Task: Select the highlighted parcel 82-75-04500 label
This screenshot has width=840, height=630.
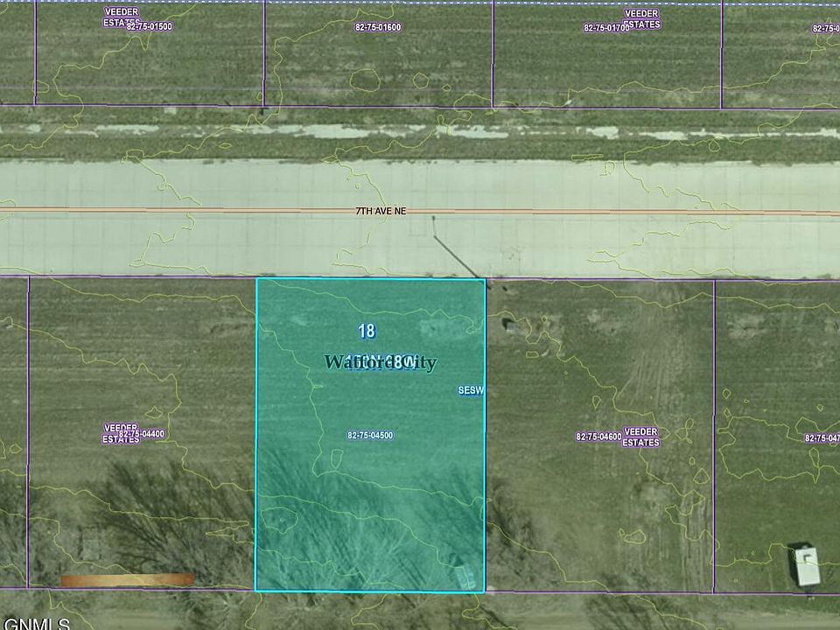Action: coord(370,436)
